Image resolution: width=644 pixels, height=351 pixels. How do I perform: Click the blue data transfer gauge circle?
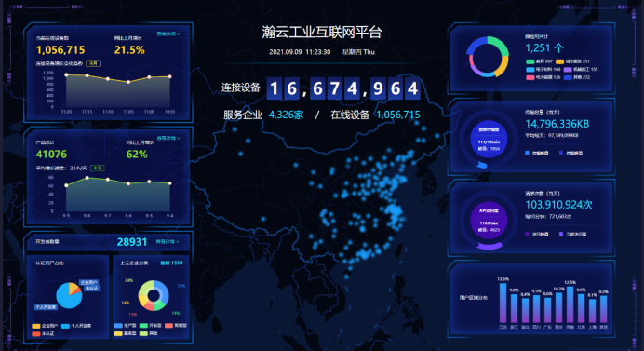click(489, 140)
